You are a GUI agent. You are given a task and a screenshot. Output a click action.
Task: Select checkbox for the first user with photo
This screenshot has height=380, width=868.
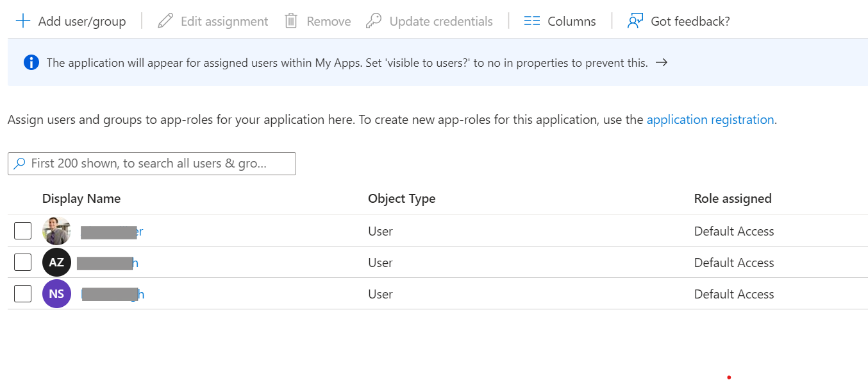tap(22, 231)
